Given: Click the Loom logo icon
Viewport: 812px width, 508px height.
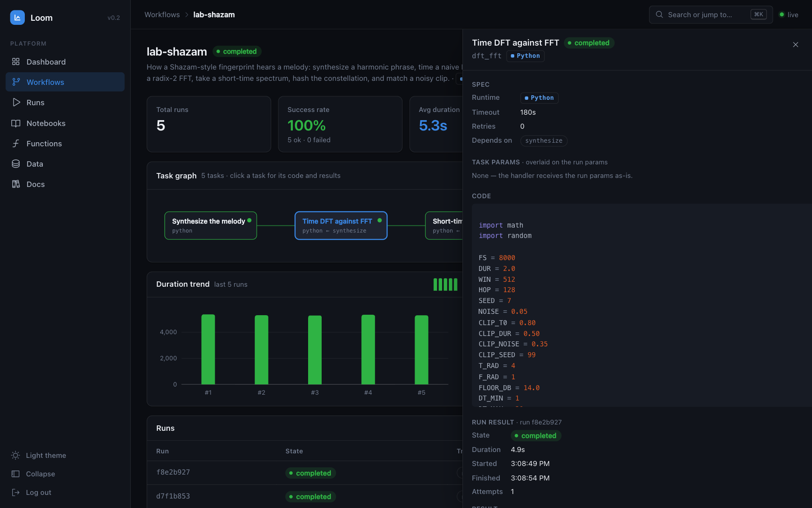Looking at the screenshot, I should (x=17, y=18).
